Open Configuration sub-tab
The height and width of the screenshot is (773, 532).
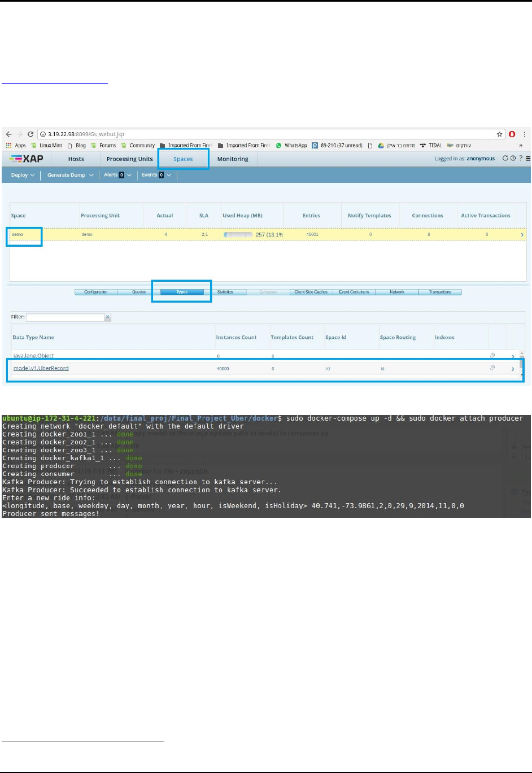[96, 292]
